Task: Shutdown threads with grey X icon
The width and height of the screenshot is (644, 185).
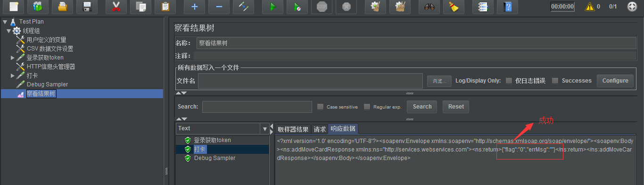Action: coord(347,7)
